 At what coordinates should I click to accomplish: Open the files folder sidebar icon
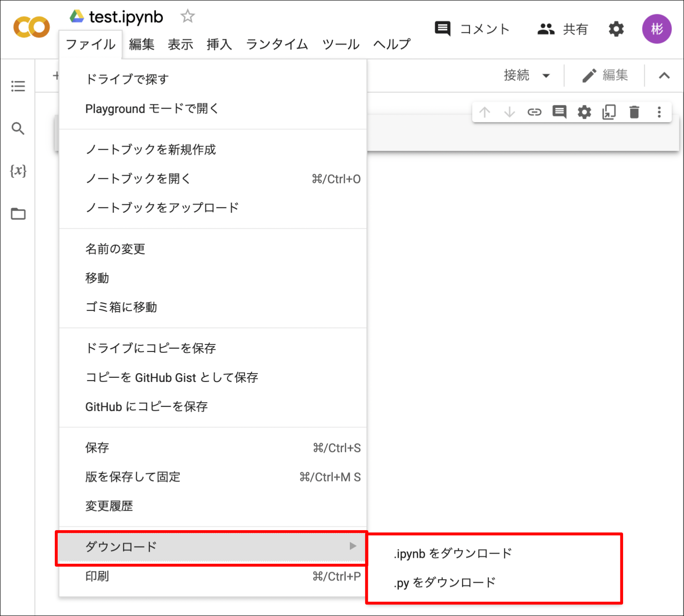[18, 214]
